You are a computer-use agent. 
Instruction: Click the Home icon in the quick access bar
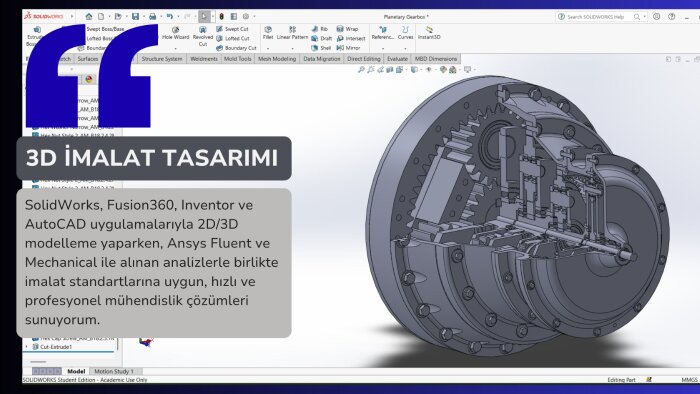pos(89,17)
